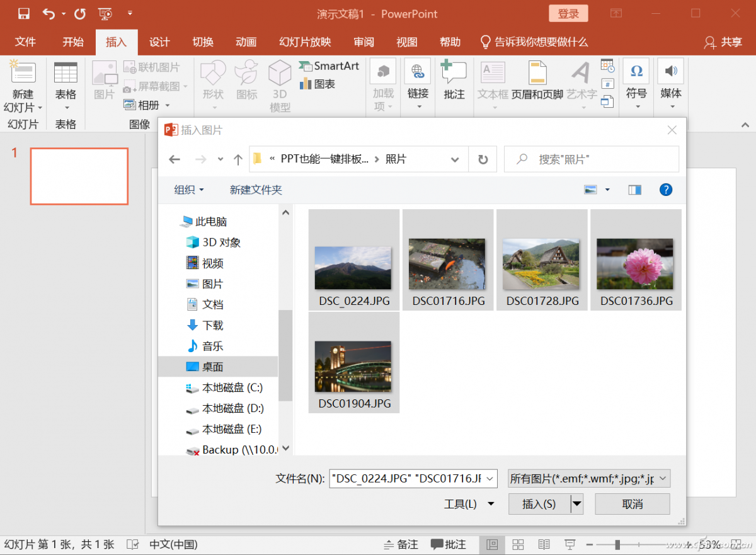Switch to the 文件 tab
Screen dimensions: 756x555
(25, 42)
